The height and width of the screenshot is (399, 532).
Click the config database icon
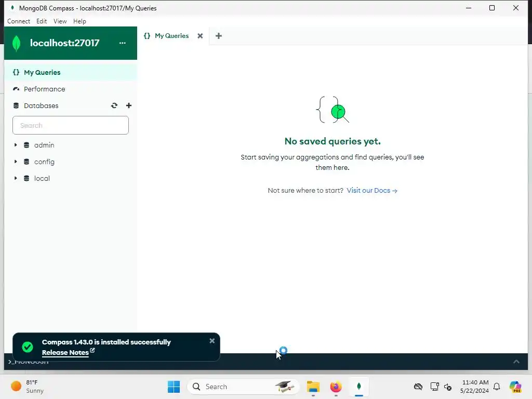(x=26, y=162)
